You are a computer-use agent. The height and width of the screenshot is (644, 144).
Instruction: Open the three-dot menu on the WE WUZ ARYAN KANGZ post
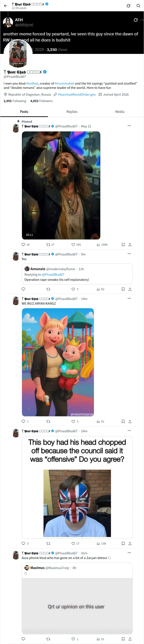(129, 298)
